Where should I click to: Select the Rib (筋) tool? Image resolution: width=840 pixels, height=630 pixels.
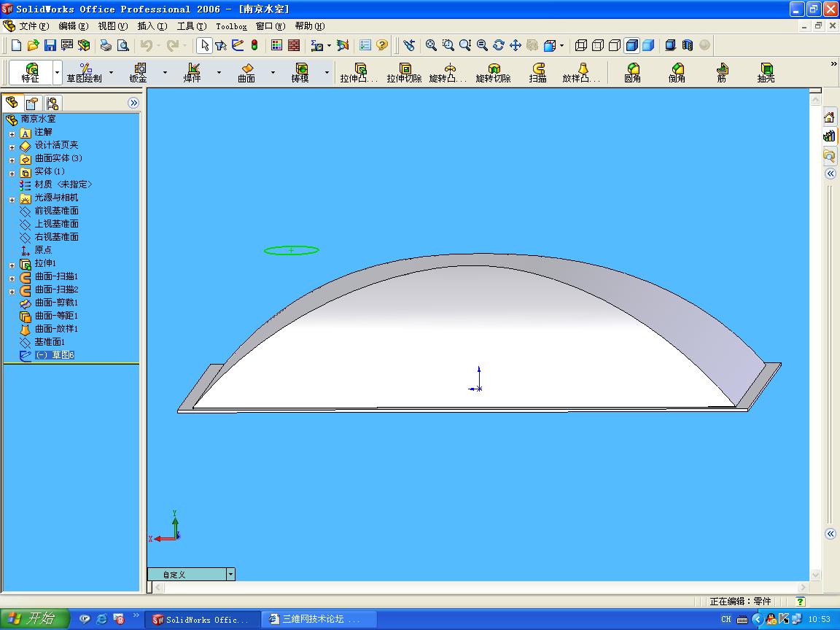[722, 73]
